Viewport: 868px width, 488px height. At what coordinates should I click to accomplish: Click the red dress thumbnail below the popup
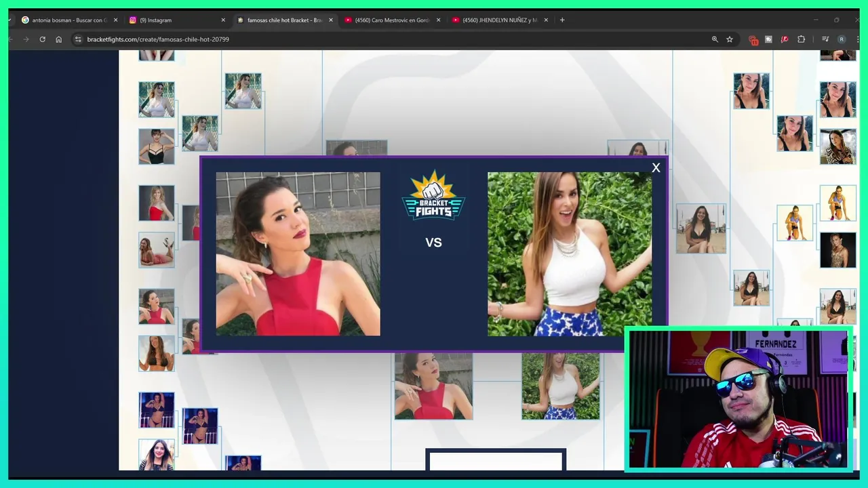point(433,386)
